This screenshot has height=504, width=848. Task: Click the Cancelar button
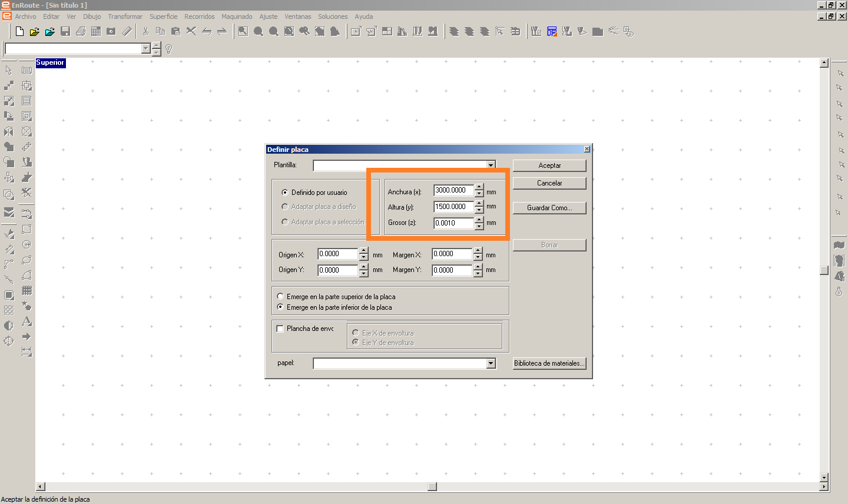coord(549,183)
